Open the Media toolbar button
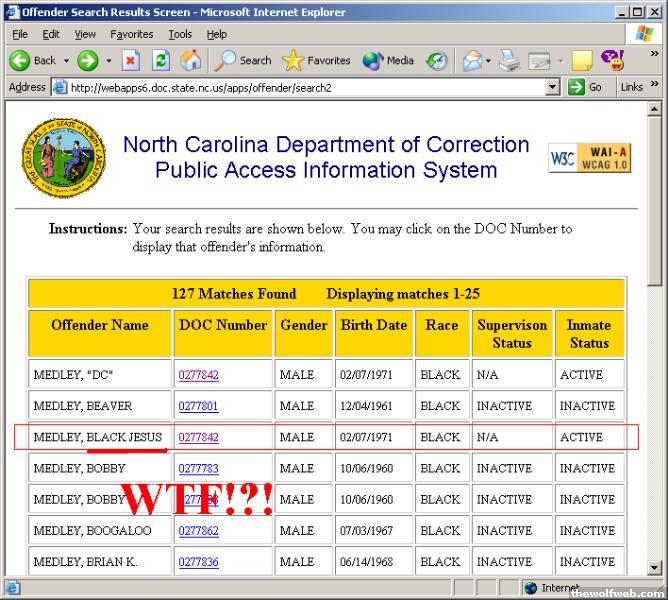Screen dimensions: 668x600 (x=388, y=60)
